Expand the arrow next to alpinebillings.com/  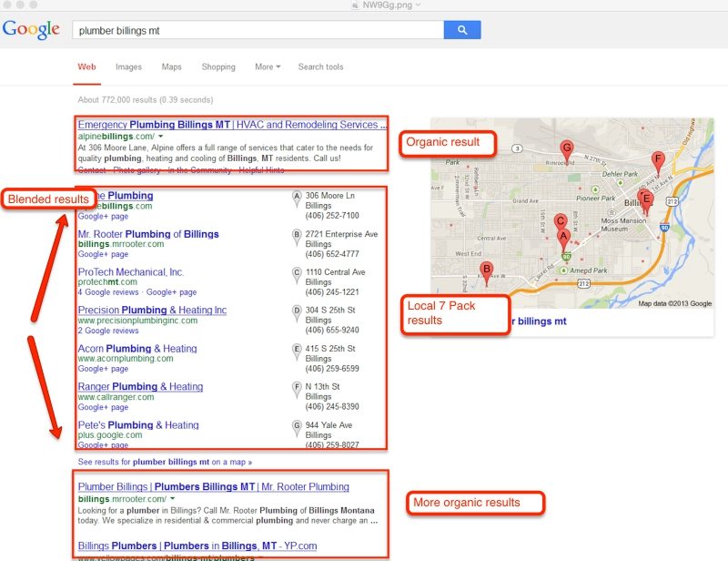161,137
